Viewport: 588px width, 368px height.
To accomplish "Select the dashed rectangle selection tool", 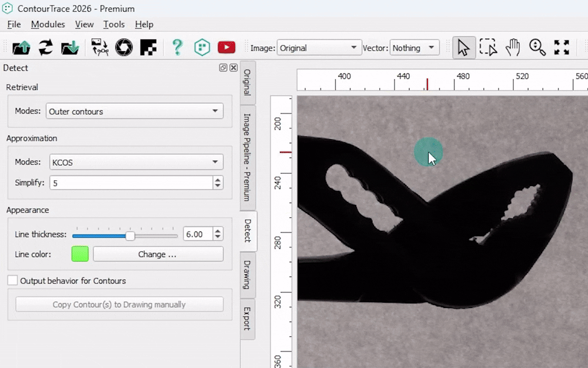I will click(x=488, y=48).
